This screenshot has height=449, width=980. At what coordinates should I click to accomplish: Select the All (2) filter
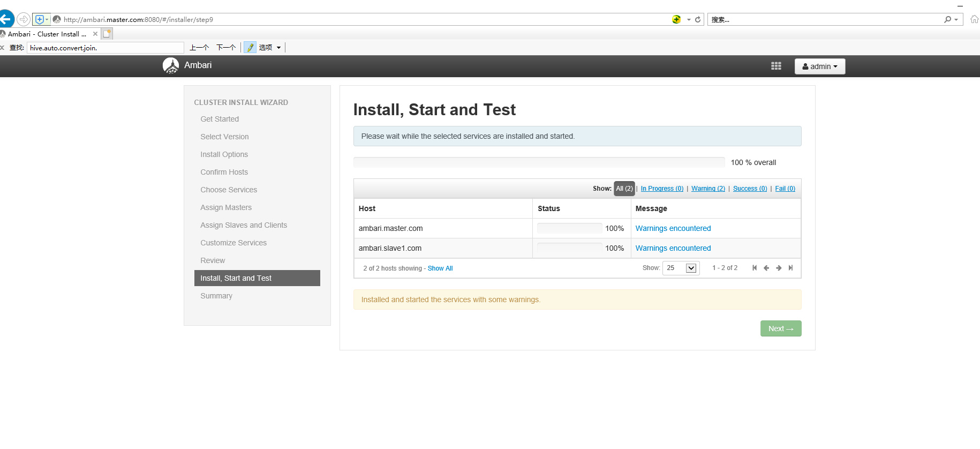click(624, 189)
